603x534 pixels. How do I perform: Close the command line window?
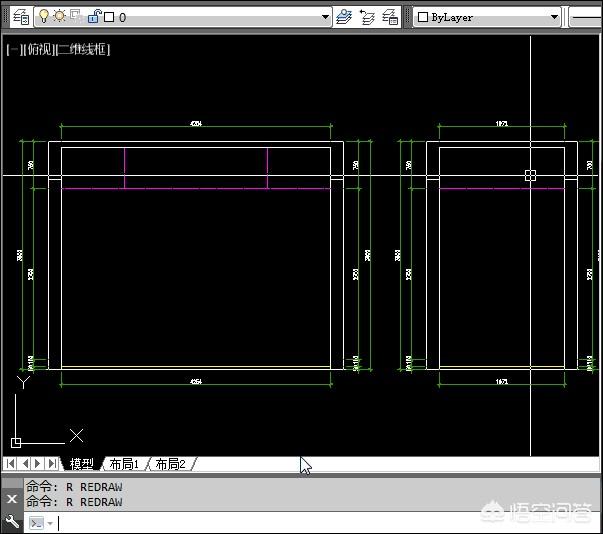point(12,498)
